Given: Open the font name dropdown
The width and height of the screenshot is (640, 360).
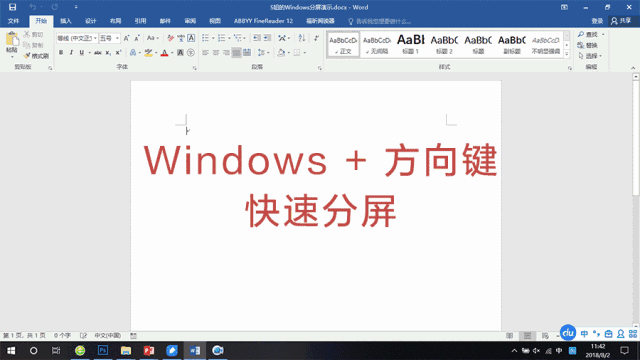Looking at the screenshot, I should [x=95, y=38].
